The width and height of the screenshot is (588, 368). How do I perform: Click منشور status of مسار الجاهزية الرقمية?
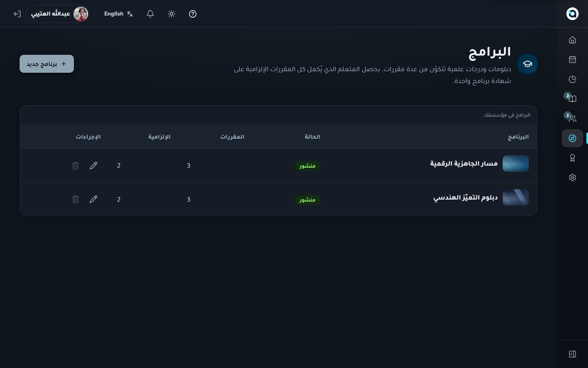click(307, 166)
